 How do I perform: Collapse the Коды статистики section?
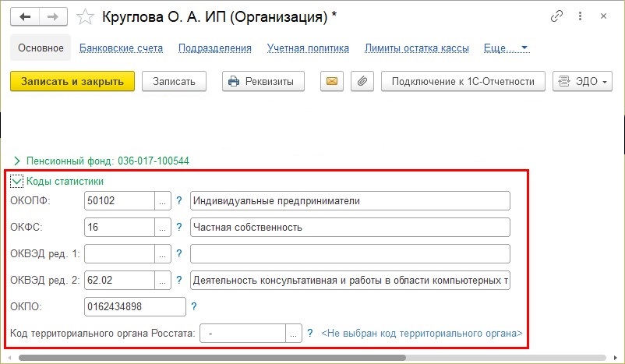pos(16,182)
